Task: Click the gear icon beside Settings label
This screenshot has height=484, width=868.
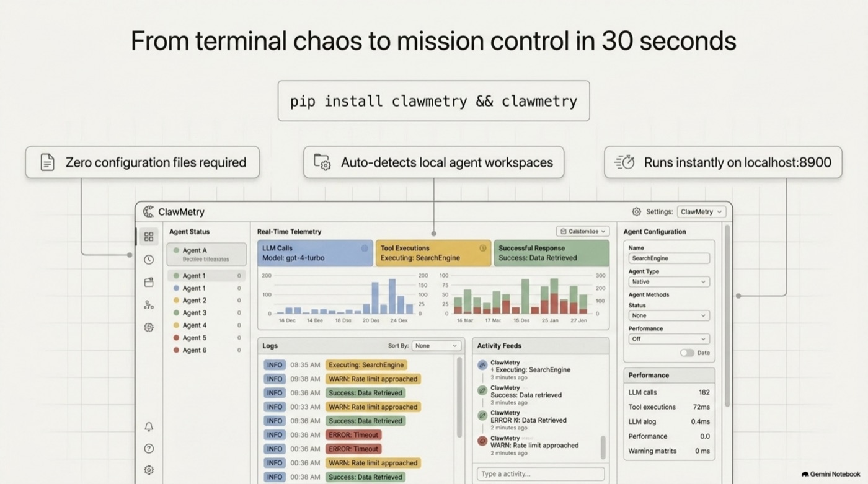Action: 636,211
